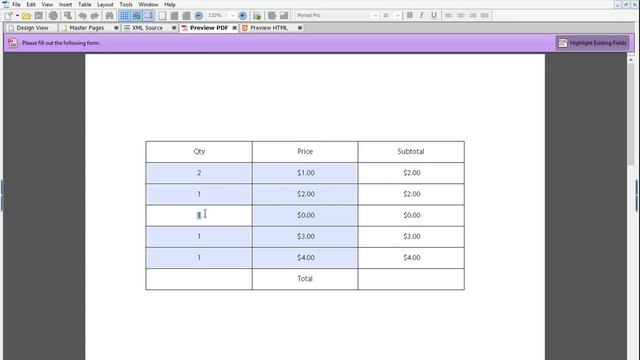Click the $3.00 Subtotal value
The image size is (640, 360).
pyautogui.click(x=411, y=237)
